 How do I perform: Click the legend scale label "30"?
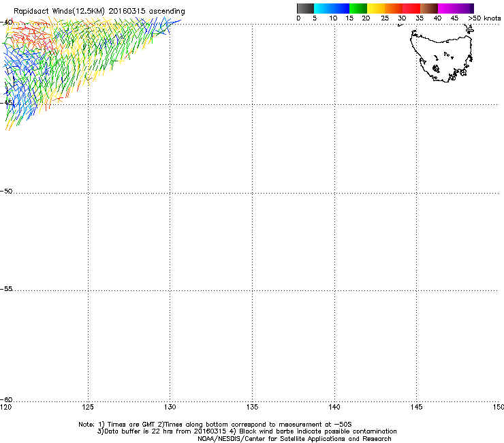(x=402, y=18)
